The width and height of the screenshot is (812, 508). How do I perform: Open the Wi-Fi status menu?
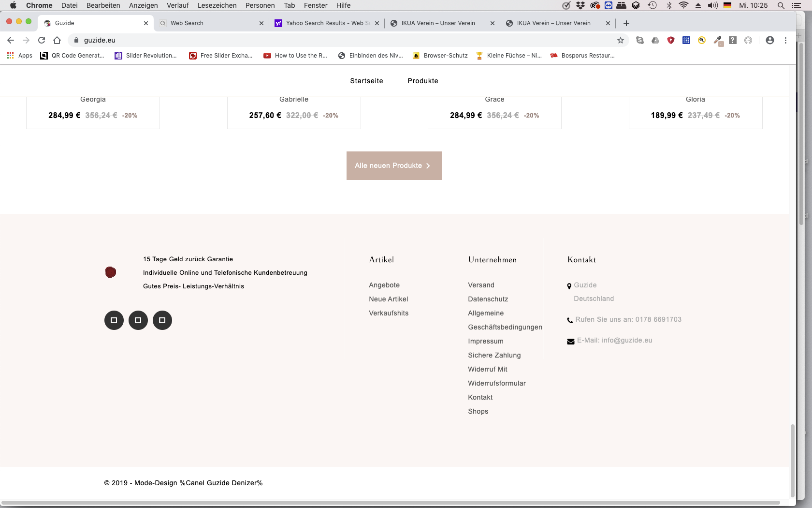[683, 5]
